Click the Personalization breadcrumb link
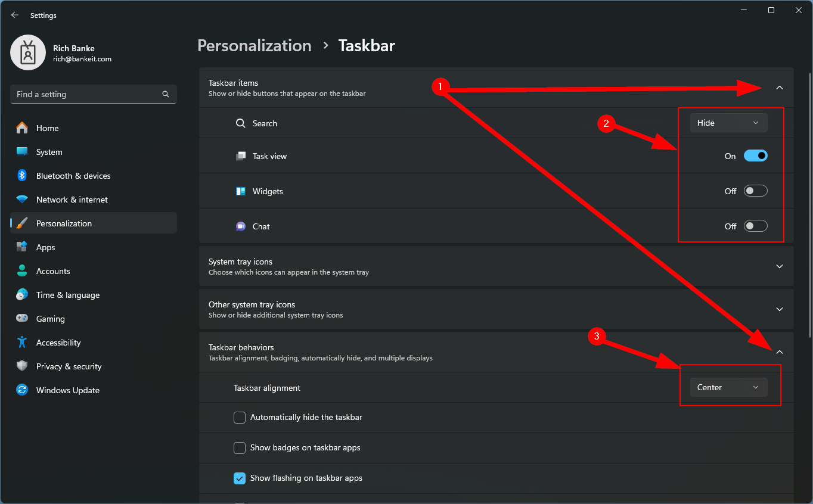The width and height of the screenshot is (813, 504). click(x=255, y=45)
